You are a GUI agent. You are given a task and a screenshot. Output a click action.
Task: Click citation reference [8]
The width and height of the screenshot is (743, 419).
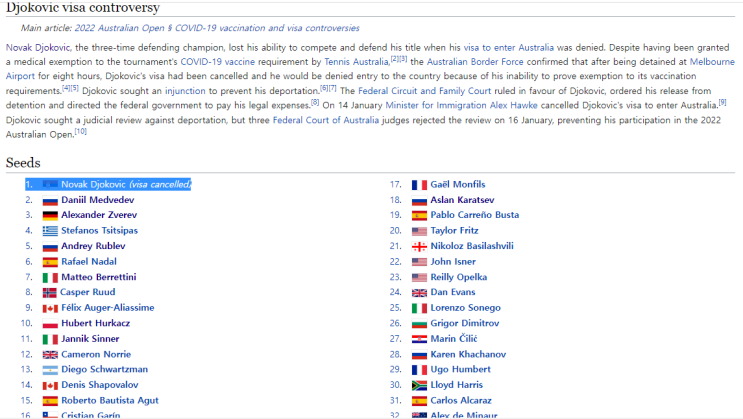click(315, 102)
